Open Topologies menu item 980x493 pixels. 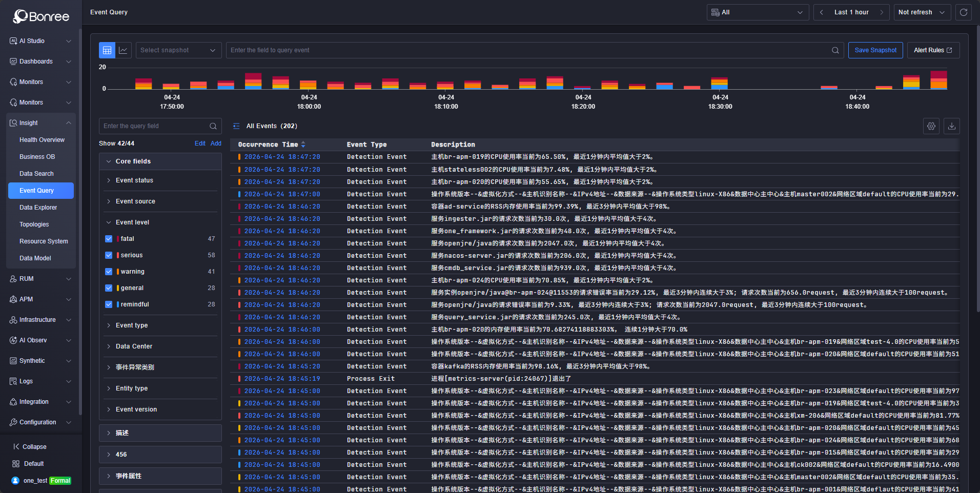(34, 224)
